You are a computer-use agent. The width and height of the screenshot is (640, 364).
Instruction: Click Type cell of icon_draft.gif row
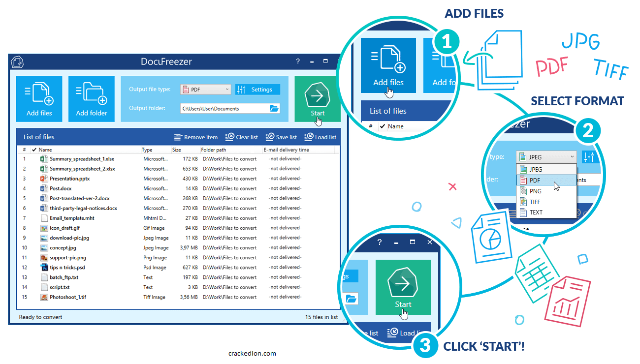click(154, 228)
